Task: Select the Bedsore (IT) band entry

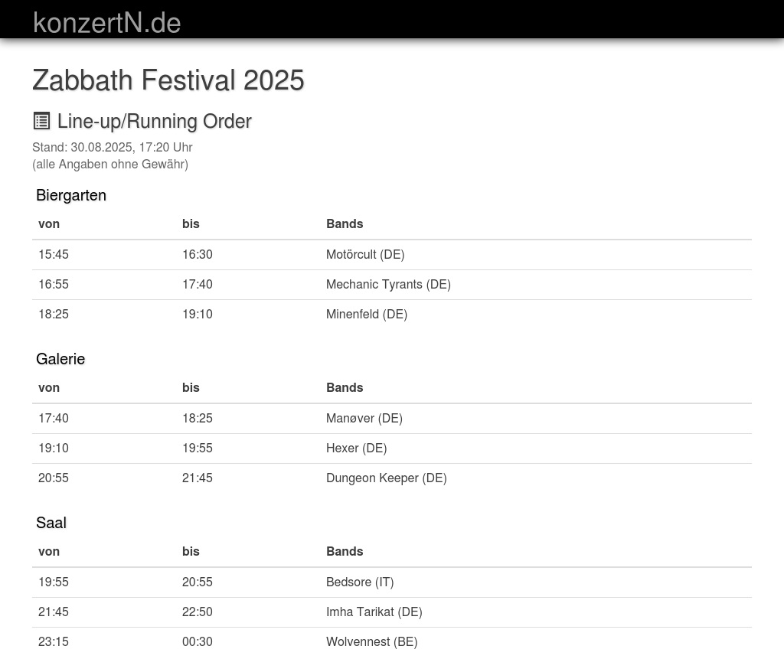Action: 360,582
